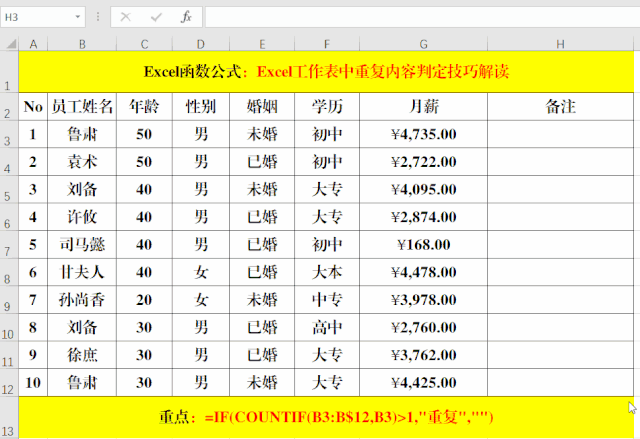Select the name cell 司马懿
This screenshot has width=640, height=439.
[82, 244]
